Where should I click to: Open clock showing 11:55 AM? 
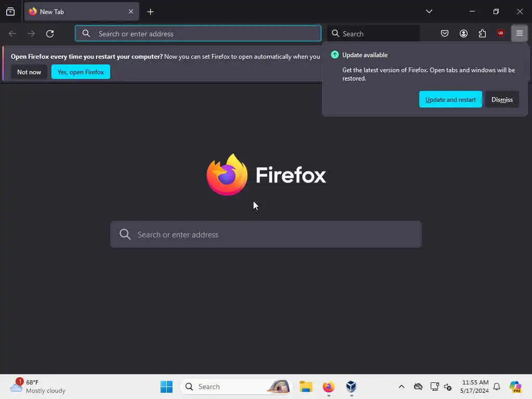click(474, 387)
